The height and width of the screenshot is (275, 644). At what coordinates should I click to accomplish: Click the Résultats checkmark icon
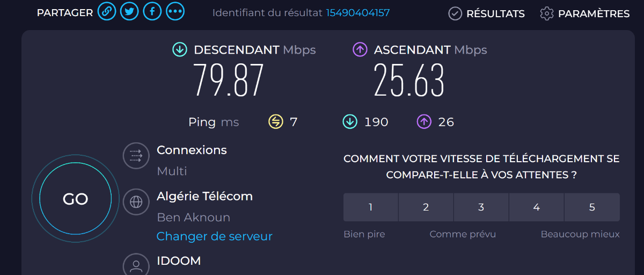tap(455, 13)
